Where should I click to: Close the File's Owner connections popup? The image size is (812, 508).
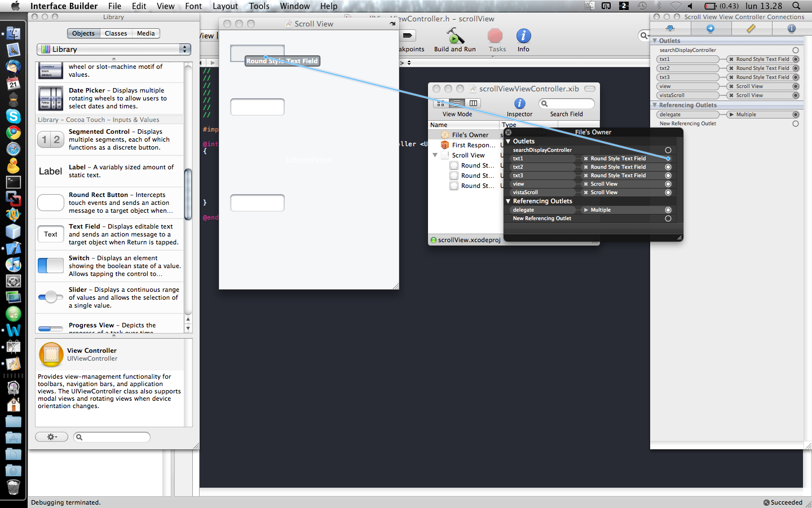(509, 132)
